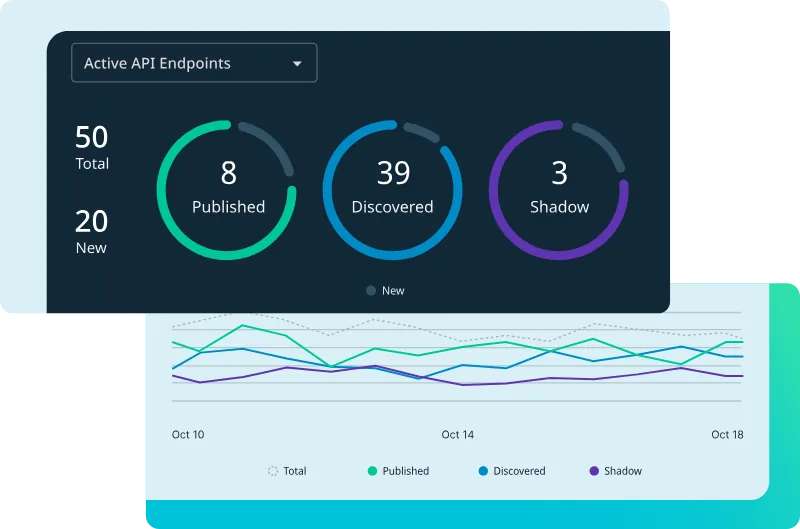Click the number 8 in the Published ring
The width and height of the screenshot is (800, 529).
coord(229,173)
